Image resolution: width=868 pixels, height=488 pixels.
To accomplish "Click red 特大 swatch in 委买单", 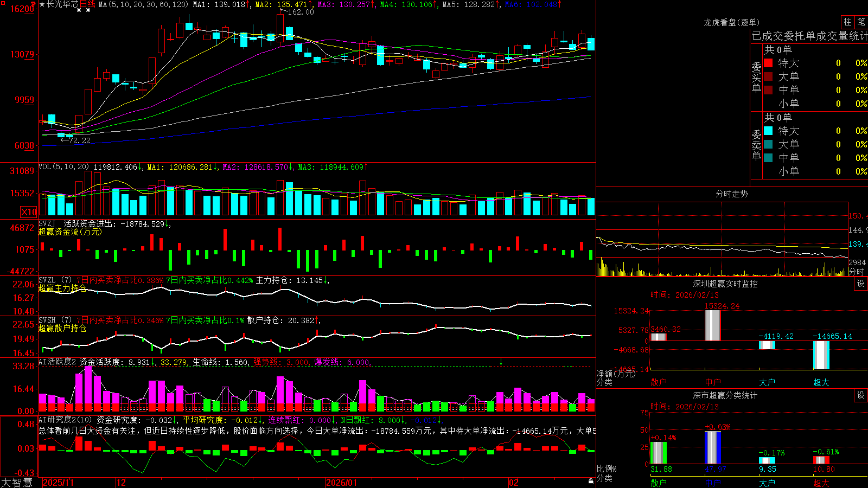I will (768, 63).
